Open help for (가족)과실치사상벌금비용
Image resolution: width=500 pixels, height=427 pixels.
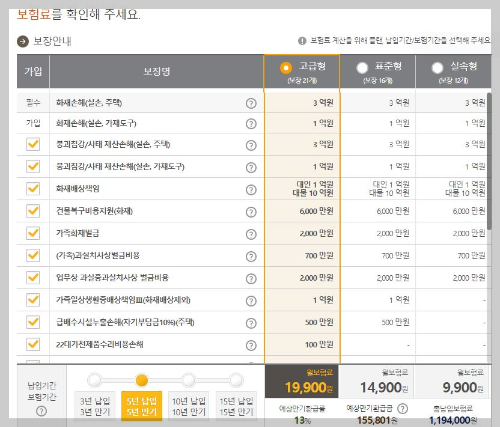[251, 256]
